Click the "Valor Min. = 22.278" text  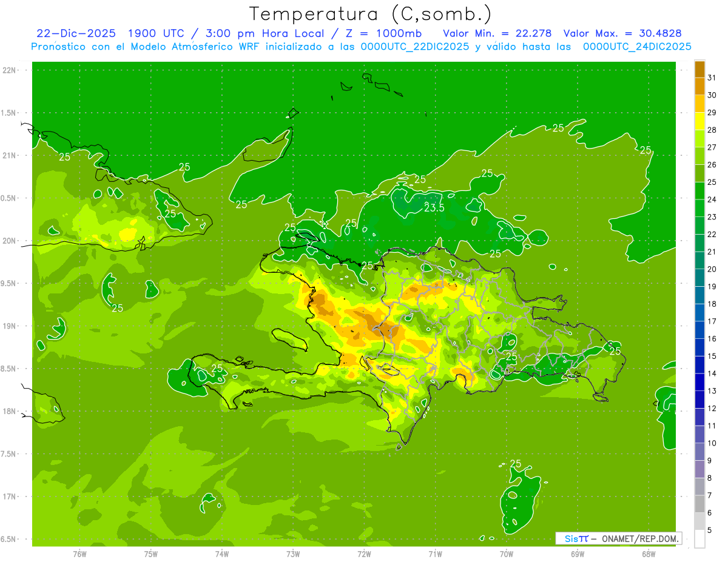(497, 33)
